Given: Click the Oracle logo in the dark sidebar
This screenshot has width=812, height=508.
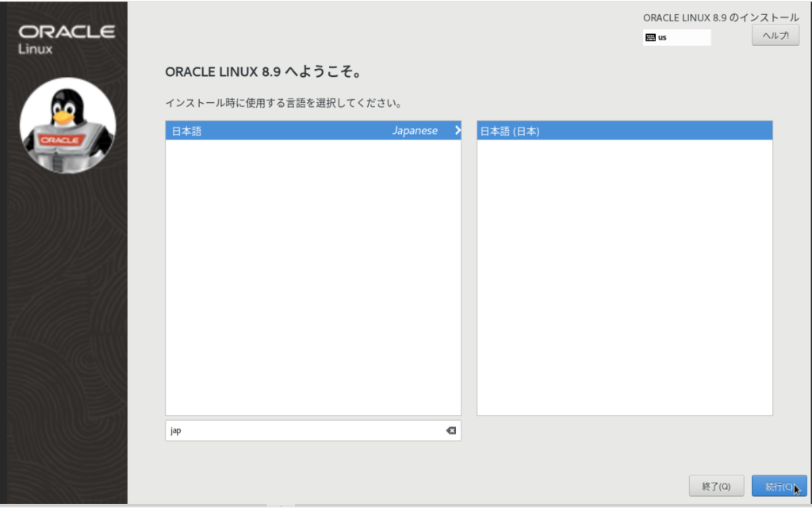Looking at the screenshot, I should pyautogui.click(x=66, y=31).
